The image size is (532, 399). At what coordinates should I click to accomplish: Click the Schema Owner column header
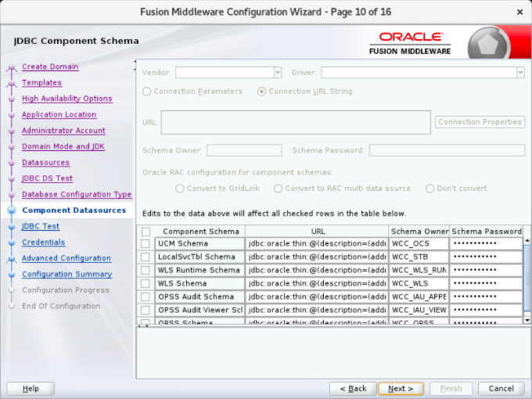(419, 232)
